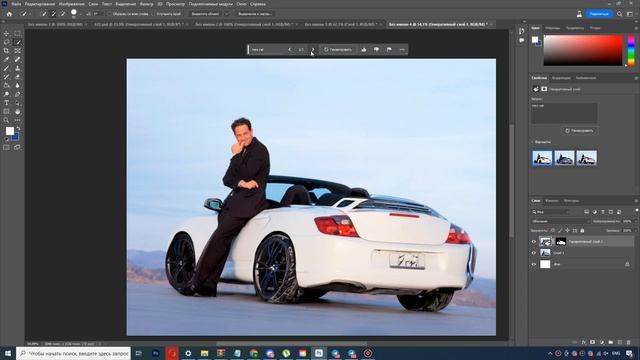
Task: Toggle lock image pixels brush icon
Action: [x=560, y=231]
